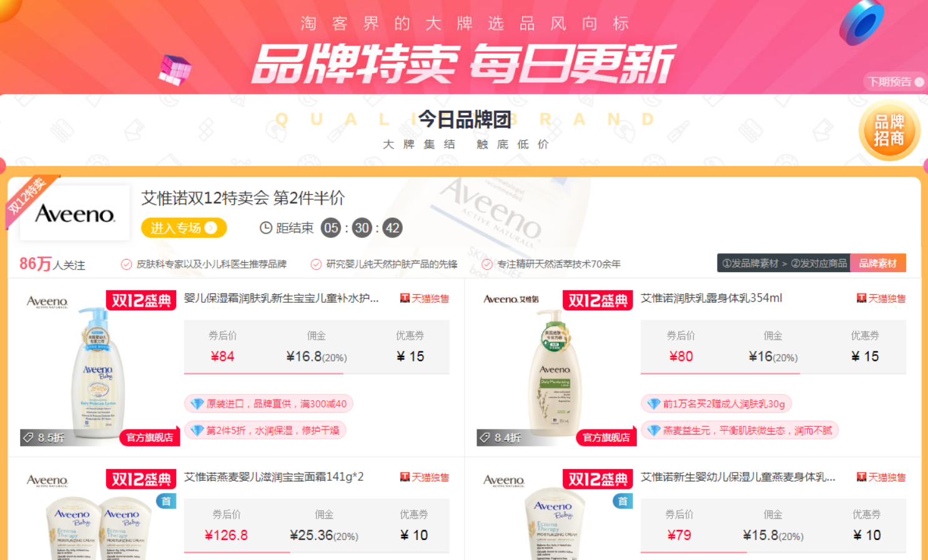The width and height of the screenshot is (928, 560).
Task: Click diamond icon beside 前1万名买2赠 tag
Action: [654, 404]
